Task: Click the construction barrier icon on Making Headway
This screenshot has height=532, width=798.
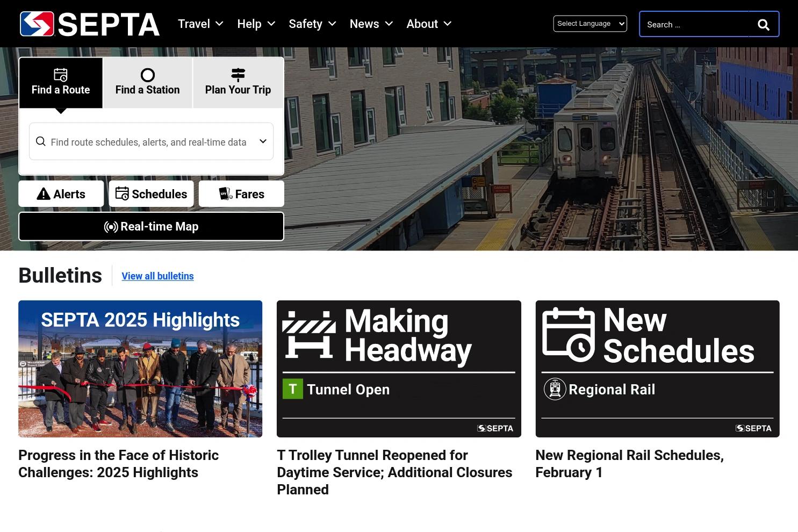Action: coord(309,334)
